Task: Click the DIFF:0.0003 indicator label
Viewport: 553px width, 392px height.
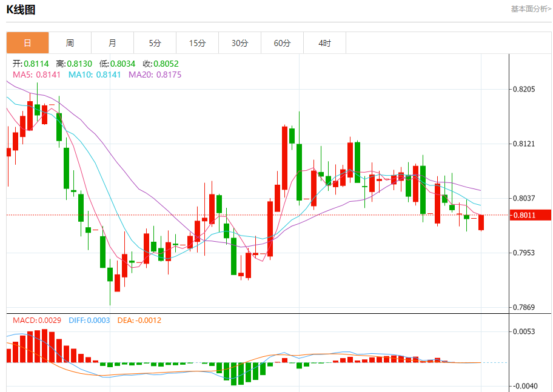Action: click(x=89, y=321)
